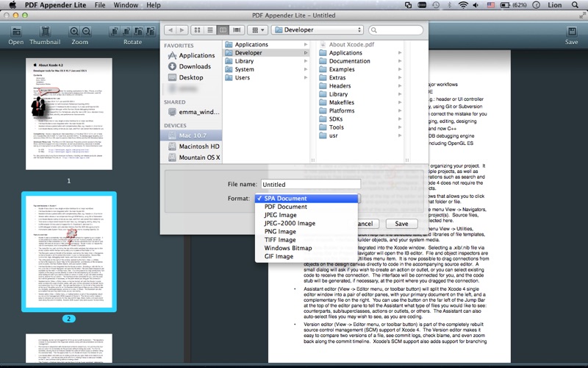Screen dimensions: 588x368
Task: Toggle the Thumbnail panel icon
Action: [46, 31]
